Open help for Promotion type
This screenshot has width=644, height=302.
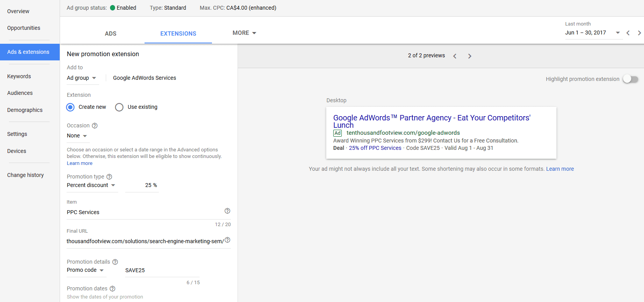pos(109,177)
